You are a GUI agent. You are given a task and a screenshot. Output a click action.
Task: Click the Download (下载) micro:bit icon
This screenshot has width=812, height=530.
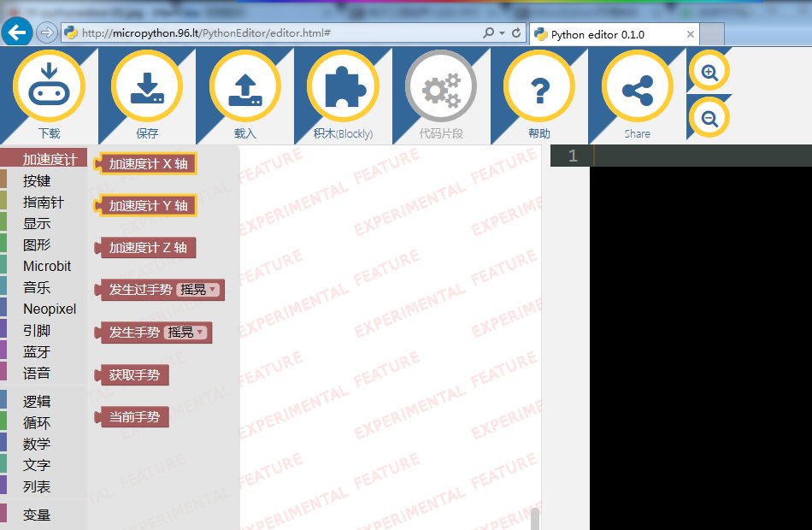pos(49,86)
